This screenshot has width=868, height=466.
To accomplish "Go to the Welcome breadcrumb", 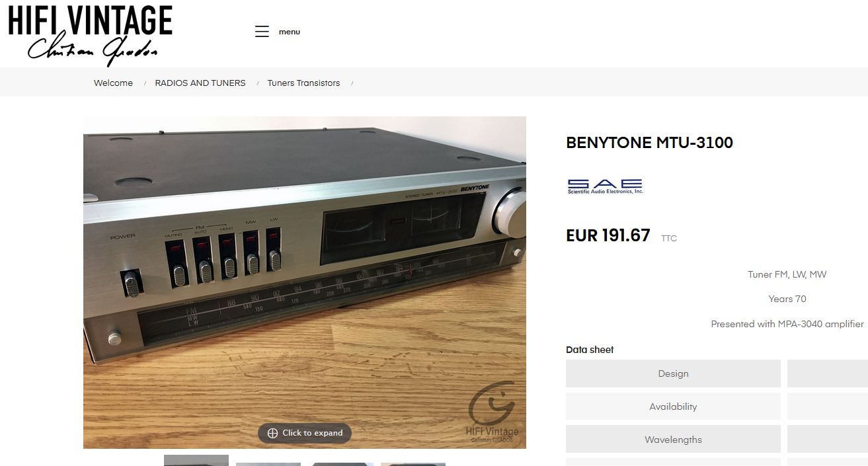I will tap(113, 83).
